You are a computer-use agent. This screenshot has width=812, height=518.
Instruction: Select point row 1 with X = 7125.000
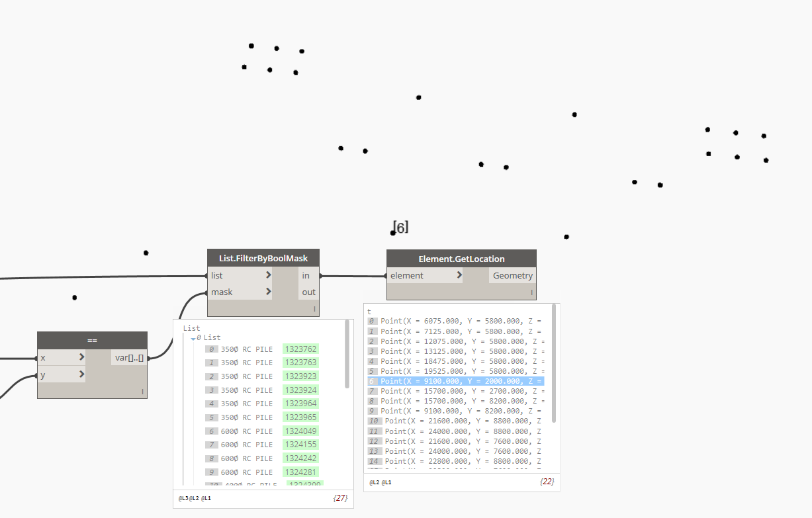[x=456, y=331]
